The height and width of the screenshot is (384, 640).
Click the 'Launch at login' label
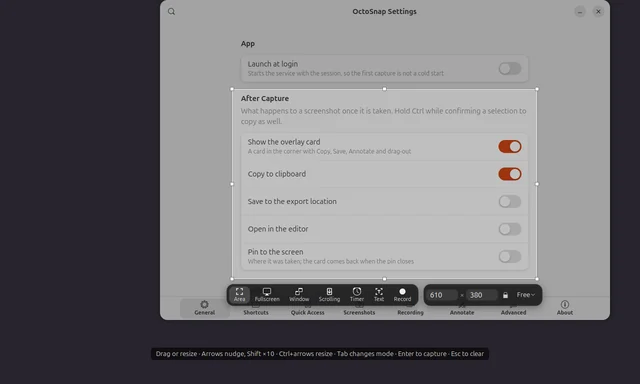pos(272,64)
